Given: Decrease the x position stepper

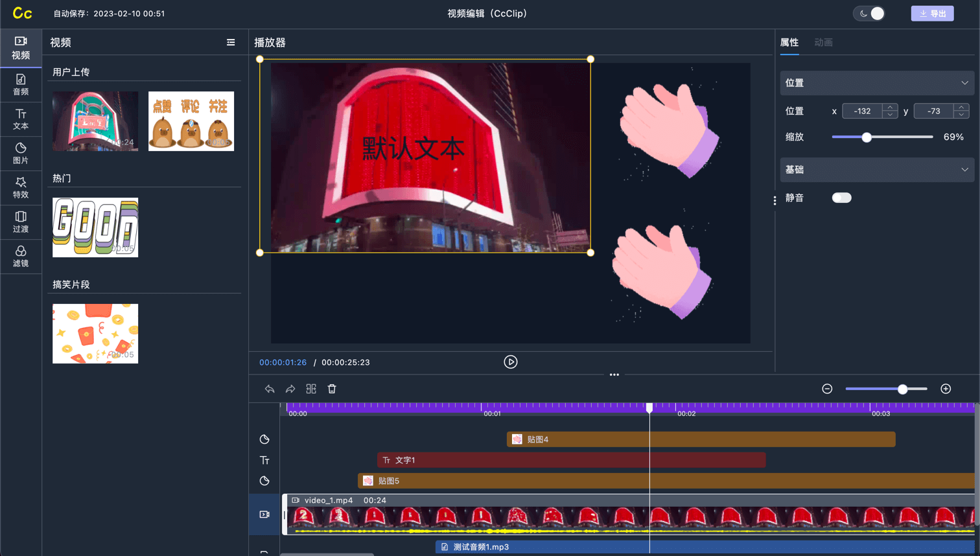Looking at the screenshot, I should pyautogui.click(x=891, y=115).
